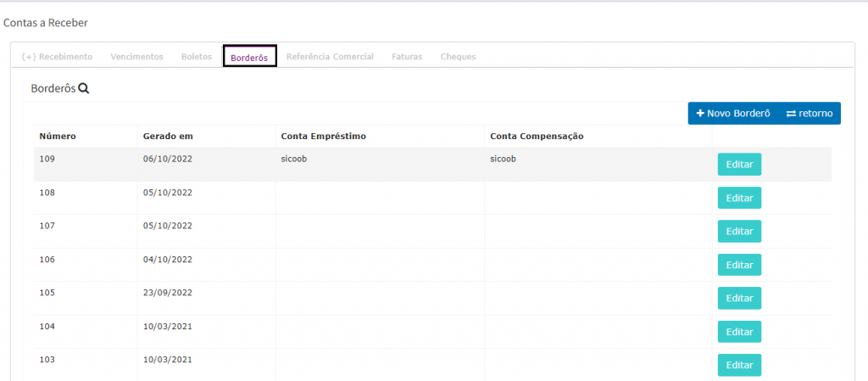This screenshot has height=381, width=868.
Task: Switch to the Faturas tab
Action: point(407,57)
